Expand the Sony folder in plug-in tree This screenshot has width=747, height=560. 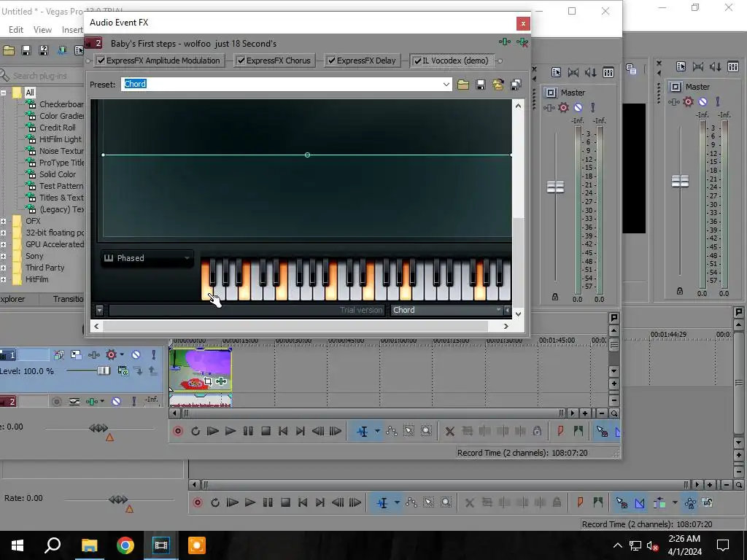pos(4,256)
